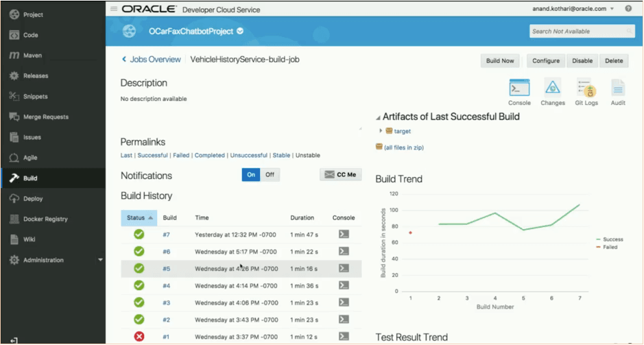Click the Search Not Available field
The height and width of the screenshot is (345, 644).
click(x=582, y=32)
